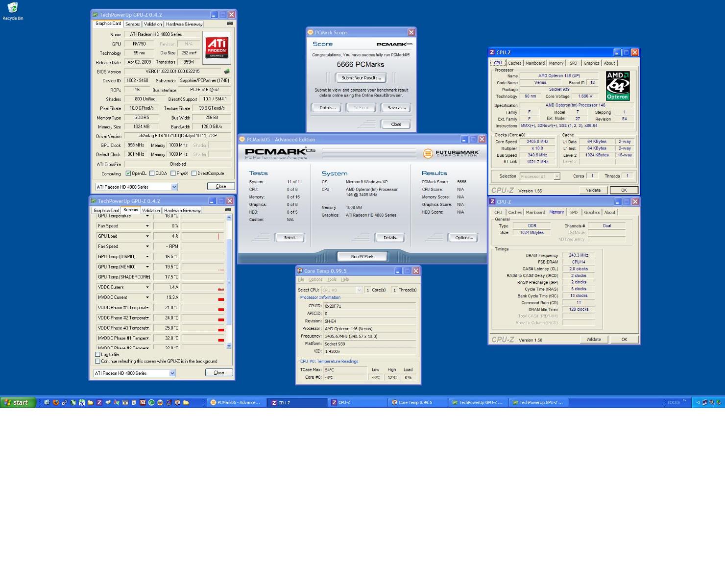Launch CPU-Z purple Z icon in quick launch

pyautogui.click(x=99, y=402)
